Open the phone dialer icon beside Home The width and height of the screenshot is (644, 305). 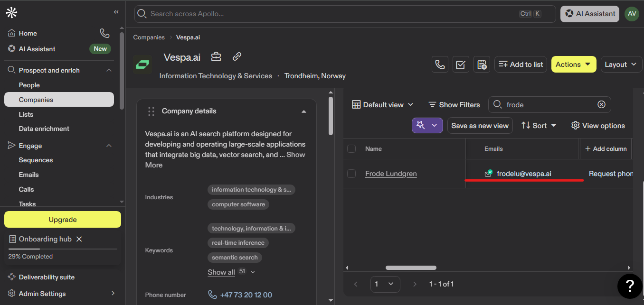coord(104,33)
